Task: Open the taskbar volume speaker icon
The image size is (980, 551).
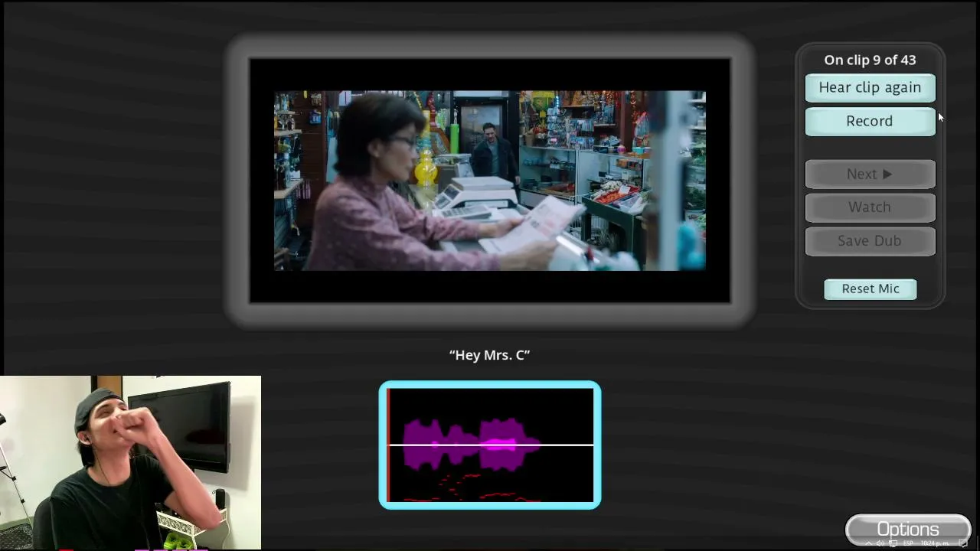Action: 880,543
